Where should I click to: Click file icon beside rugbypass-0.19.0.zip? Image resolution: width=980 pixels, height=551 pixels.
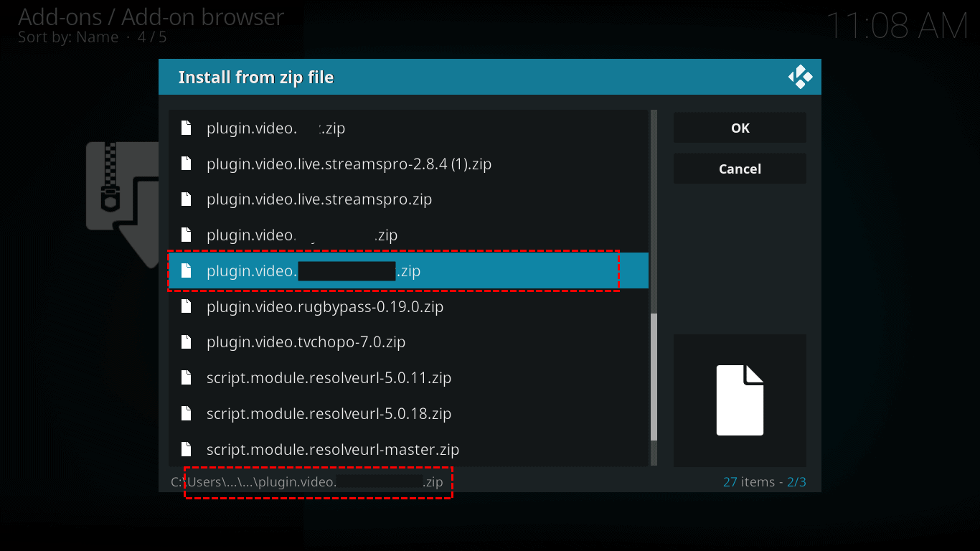(187, 307)
